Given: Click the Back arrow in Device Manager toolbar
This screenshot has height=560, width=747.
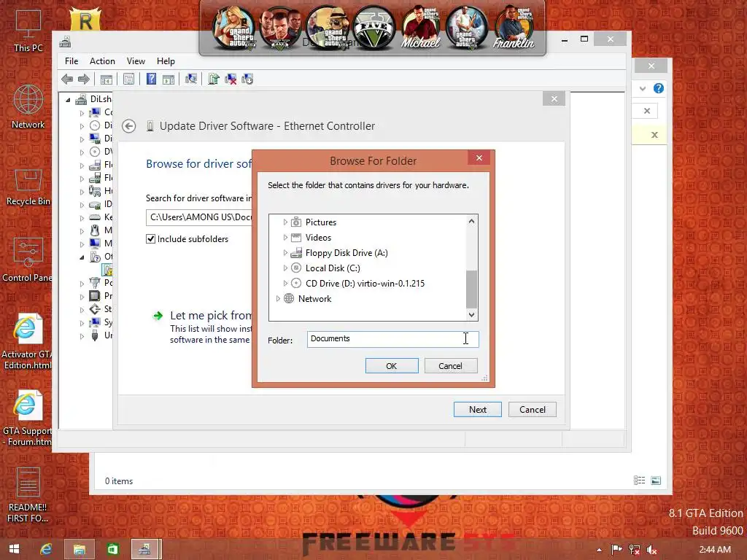Looking at the screenshot, I should [67, 79].
